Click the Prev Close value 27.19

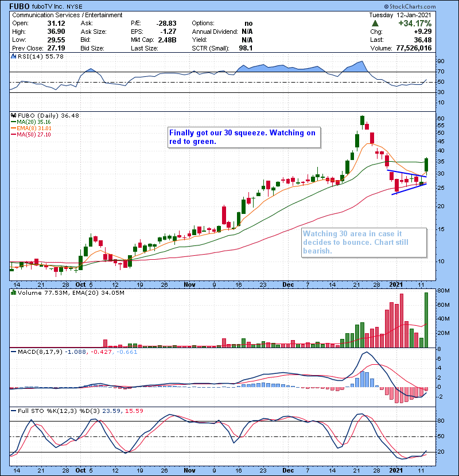coord(56,48)
